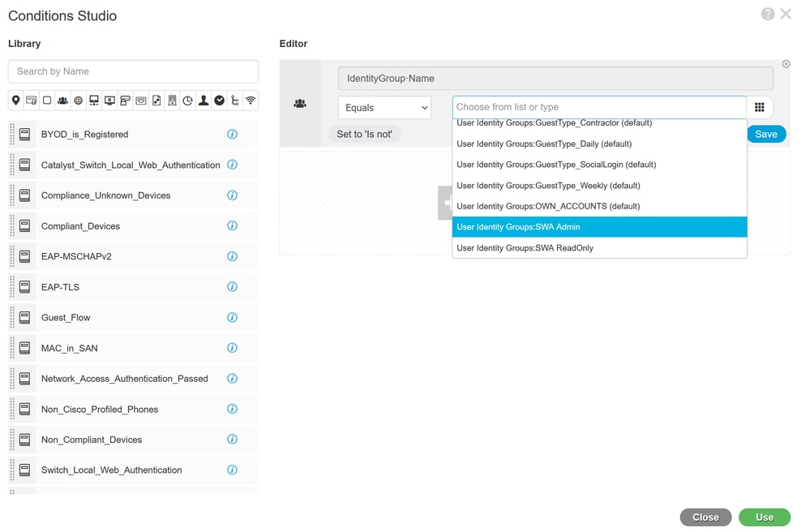Viewport: 810px width, 532px height.
Task: Show info for EAP-MSCHAPv2
Action: [233, 256]
